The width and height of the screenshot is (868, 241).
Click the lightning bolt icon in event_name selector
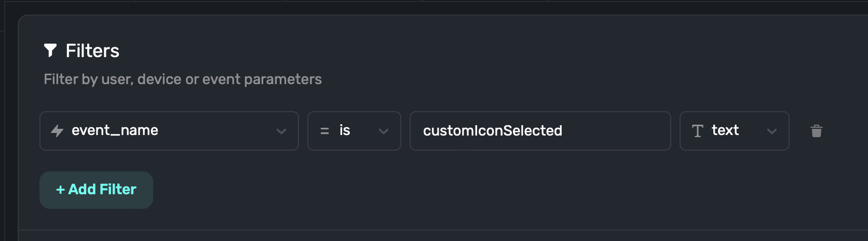click(x=57, y=131)
